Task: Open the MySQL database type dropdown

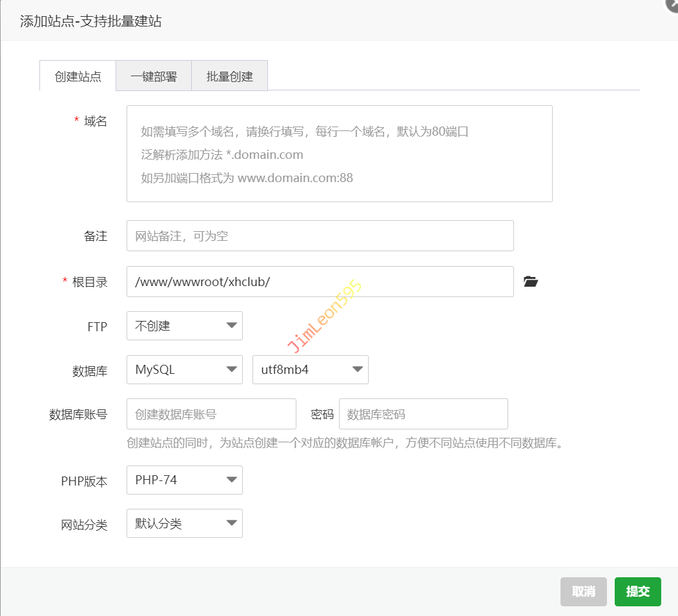Action: tap(185, 370)
